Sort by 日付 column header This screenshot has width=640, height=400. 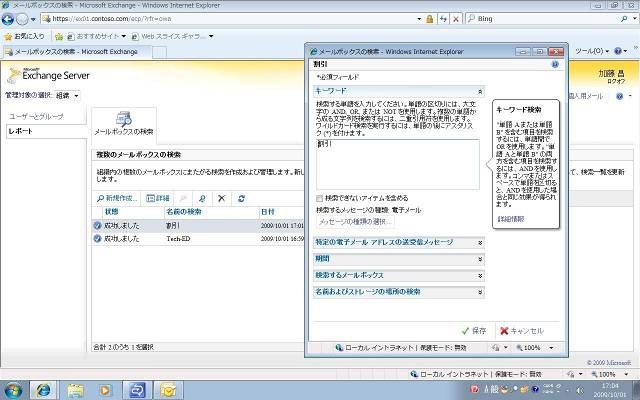pos(268,212)
